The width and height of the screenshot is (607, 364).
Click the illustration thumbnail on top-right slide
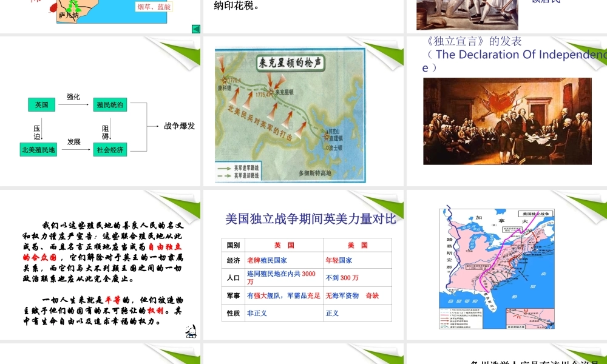pos(467,15)
